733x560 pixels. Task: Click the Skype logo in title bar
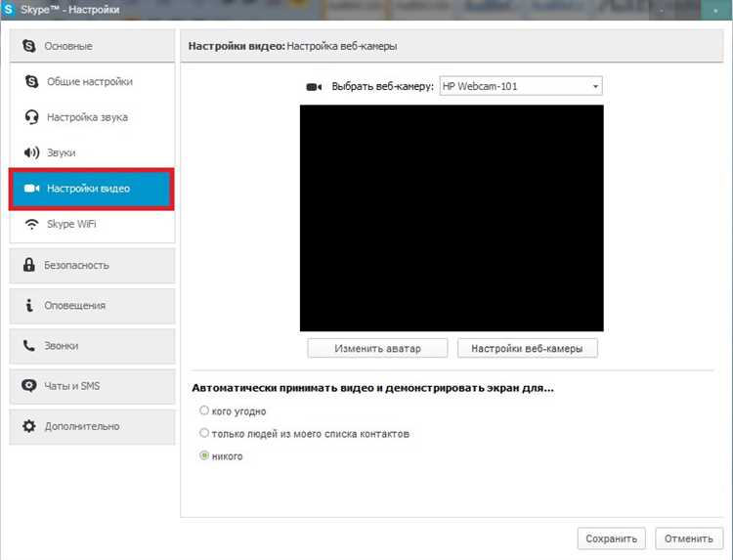[x=9, y=10]
